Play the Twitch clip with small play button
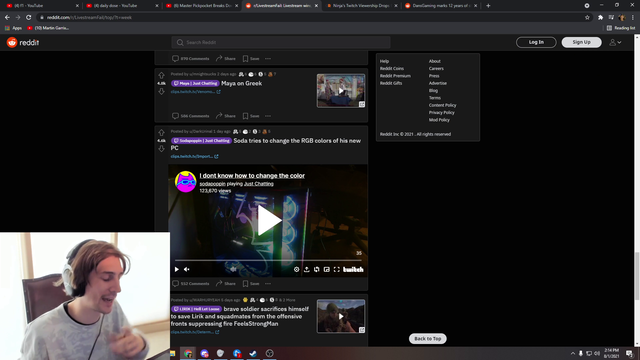The width and height of the screenshot is (640, 360). [x=176, y=269]
